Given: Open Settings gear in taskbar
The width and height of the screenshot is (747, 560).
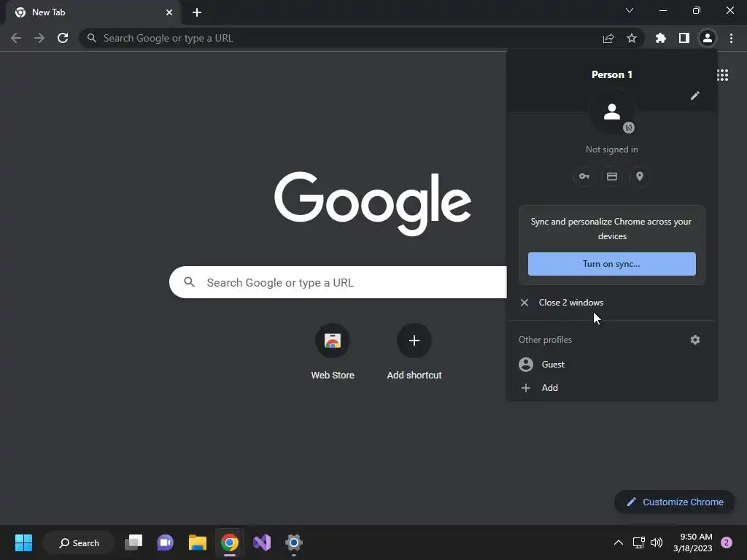Looking at the screenshot, I should [294, 542].
